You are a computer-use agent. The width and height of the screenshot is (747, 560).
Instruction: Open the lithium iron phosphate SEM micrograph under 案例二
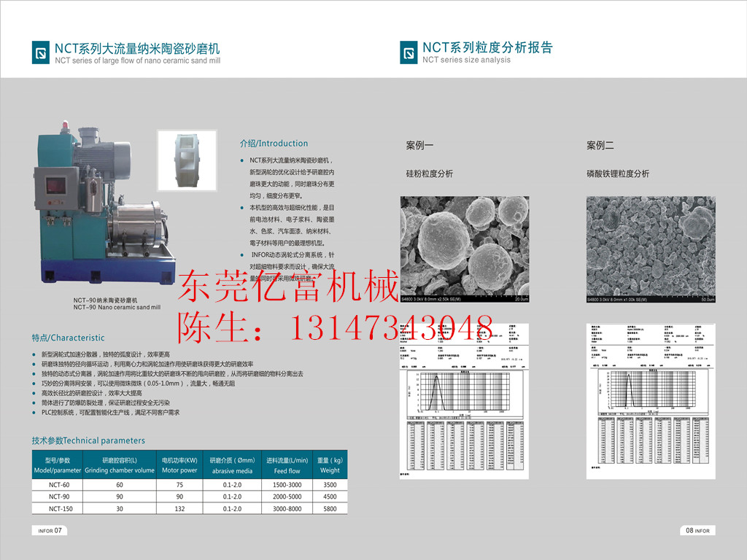click(x=651, y=249)
